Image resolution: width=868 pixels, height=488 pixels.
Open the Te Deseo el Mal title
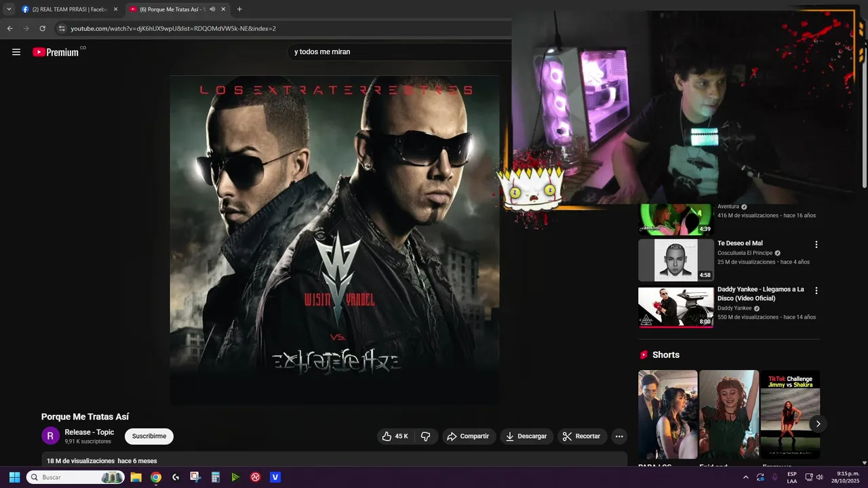tap(740, 243)
